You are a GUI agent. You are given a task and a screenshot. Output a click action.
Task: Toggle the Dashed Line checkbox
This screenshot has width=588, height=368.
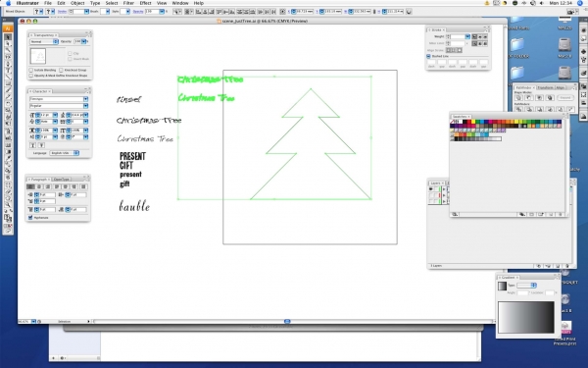[428, 56]
